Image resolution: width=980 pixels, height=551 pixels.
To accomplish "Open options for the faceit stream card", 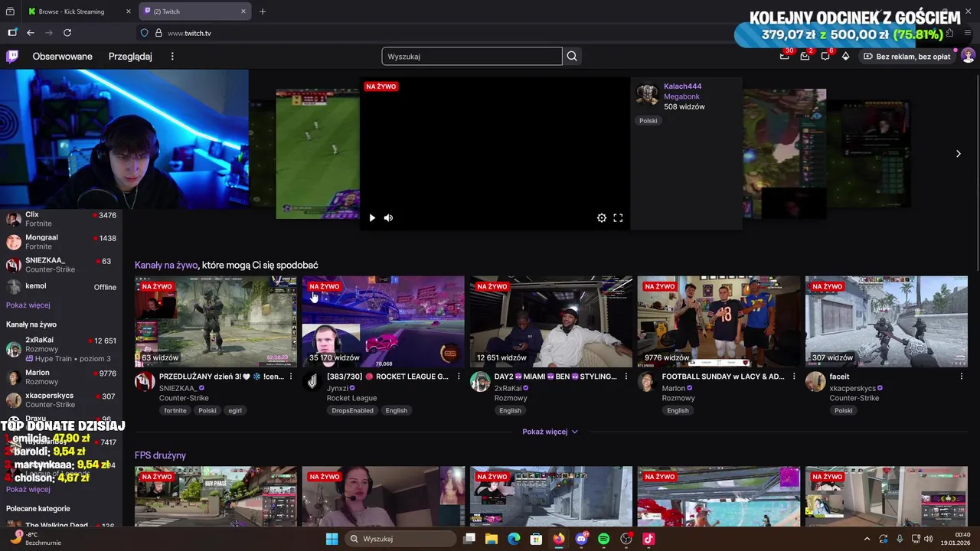I will [x=962, y=377].
